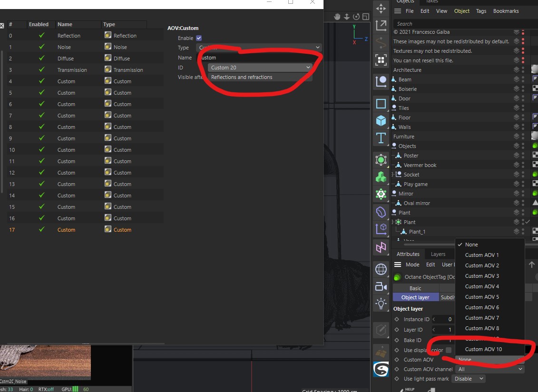
Task: Open the Bookmarks menu
Action: pyautogui.click(x=506, y=11)
